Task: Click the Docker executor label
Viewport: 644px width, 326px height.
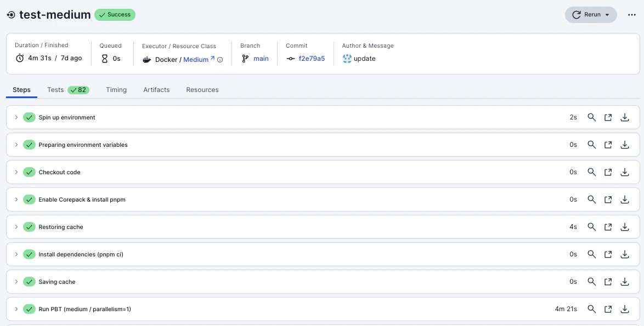Action: click(x=166, y=60)
